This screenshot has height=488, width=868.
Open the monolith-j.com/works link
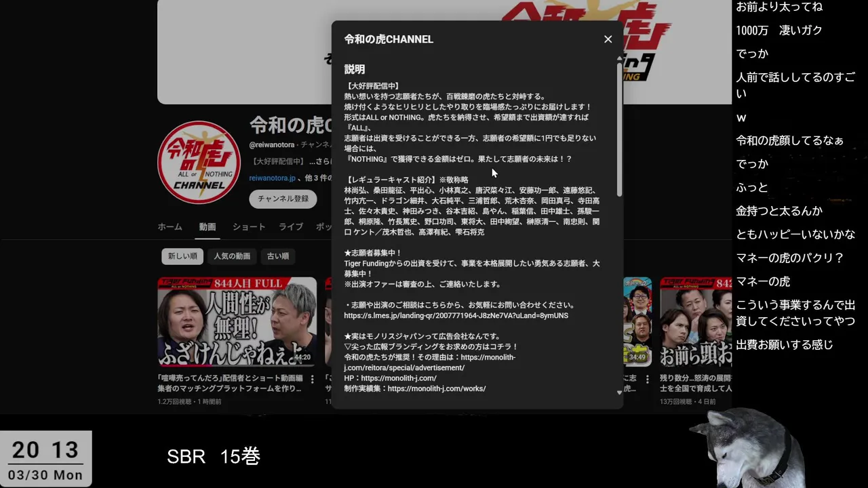tap(436, 389)
